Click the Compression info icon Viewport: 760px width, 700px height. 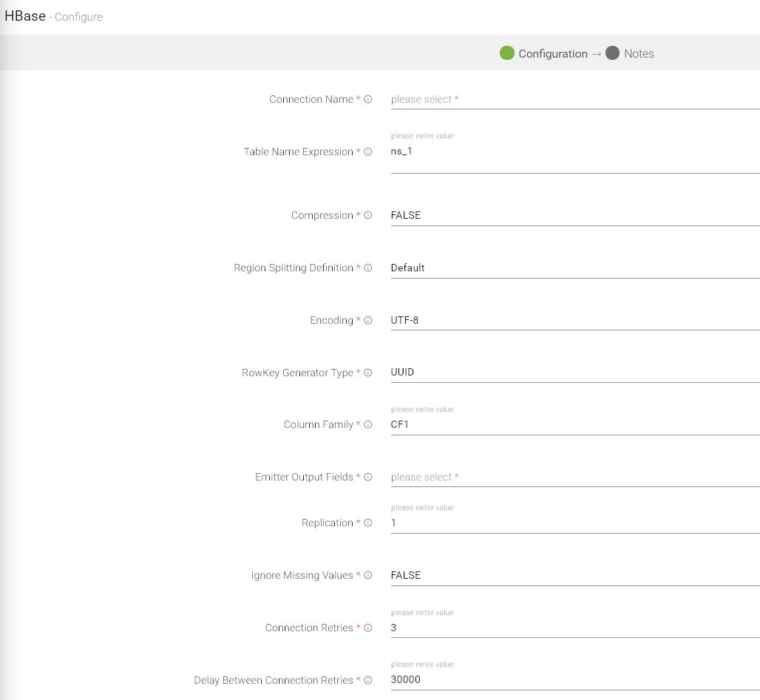coord(368,216)
